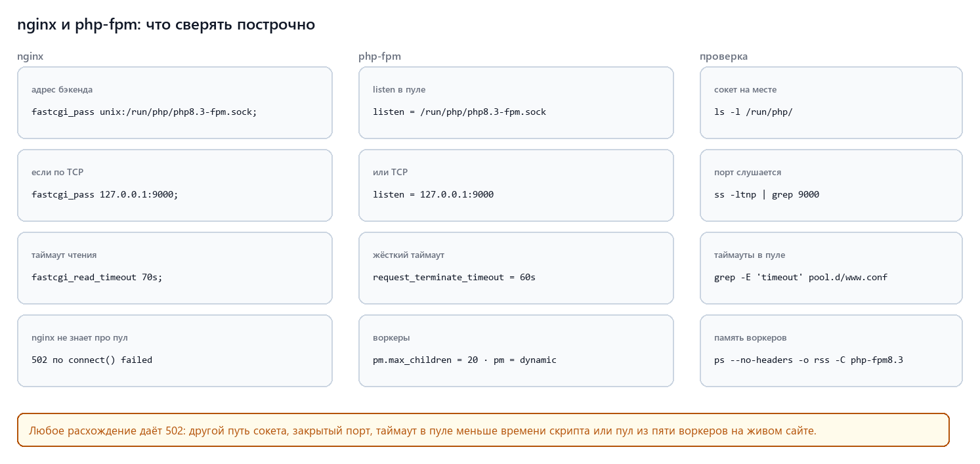Select the 'ss -ltnp | grep 9000' command

[767, 195]
